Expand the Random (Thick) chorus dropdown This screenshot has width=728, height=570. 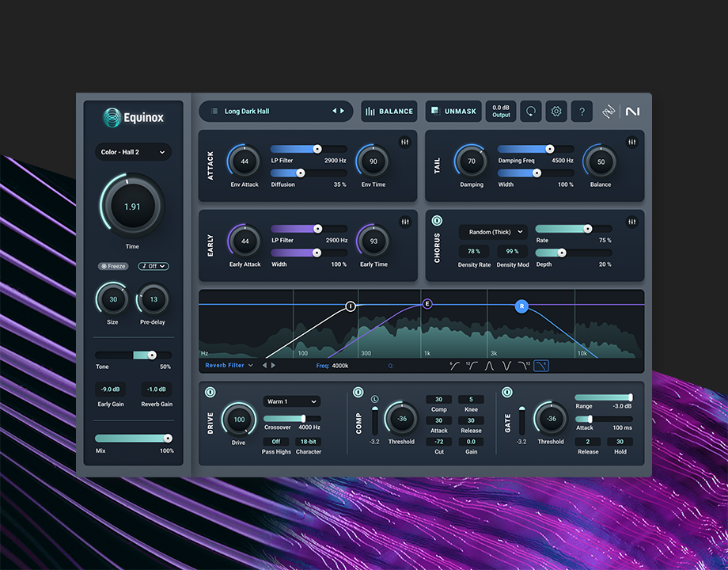[x=492, y=232]
